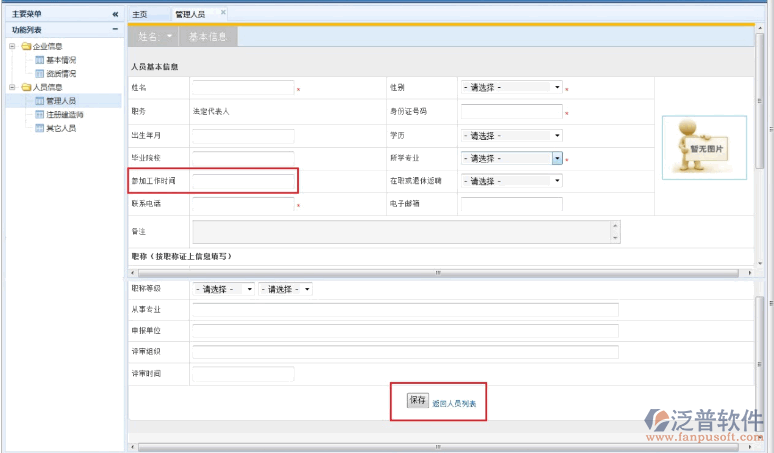Click the upper form's horizontal scrollbar

click(x=437, y=273)
